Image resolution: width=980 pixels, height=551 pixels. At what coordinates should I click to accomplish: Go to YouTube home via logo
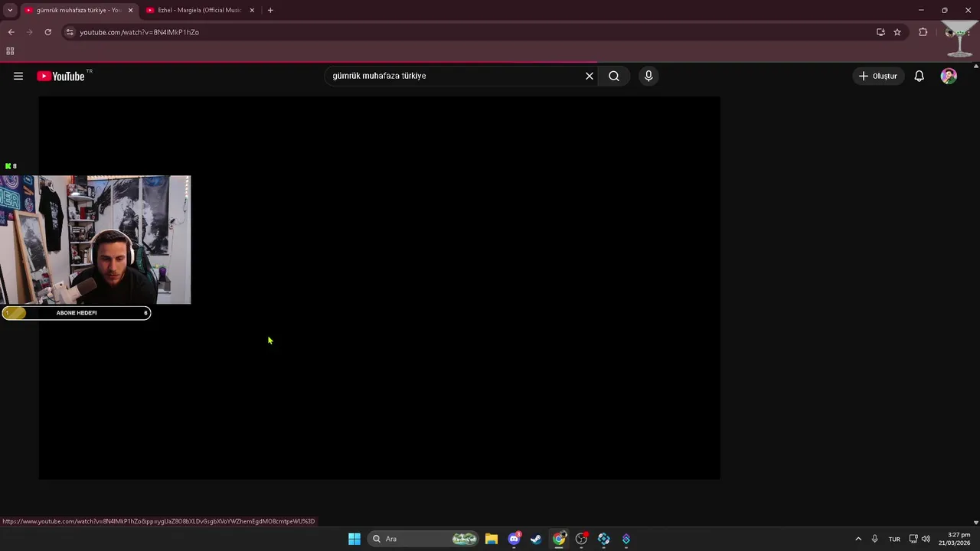(x=61, y=76)
